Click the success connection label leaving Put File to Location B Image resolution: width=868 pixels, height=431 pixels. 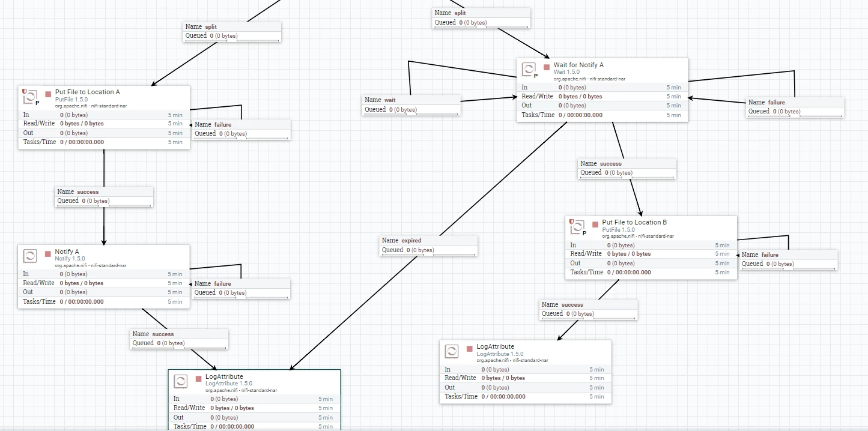point(588,309)
